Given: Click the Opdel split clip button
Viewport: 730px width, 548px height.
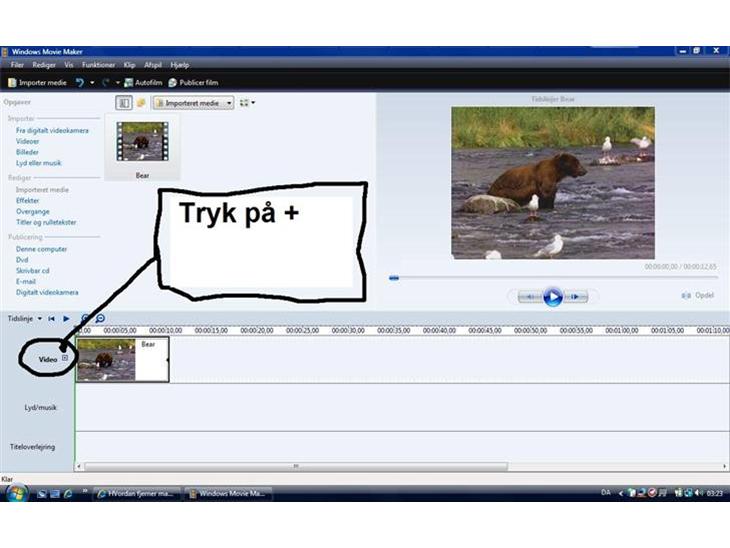Looking at the screenshot, I should 698,296.
